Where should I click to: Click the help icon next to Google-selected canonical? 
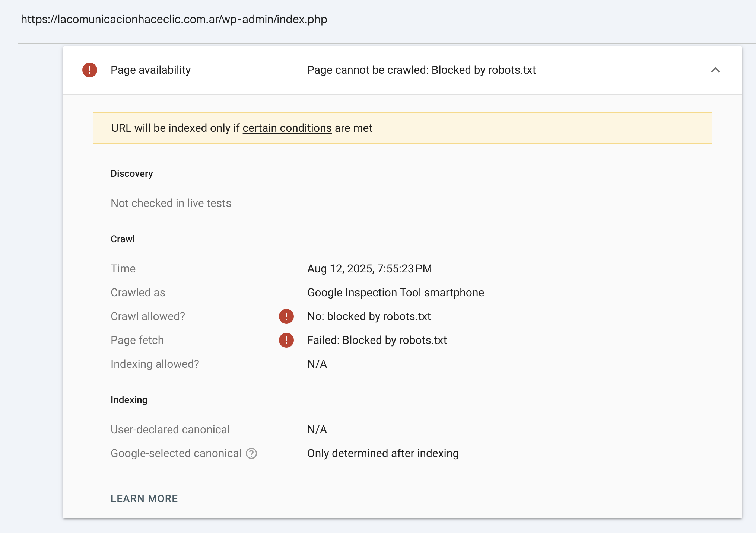(251, 453)
